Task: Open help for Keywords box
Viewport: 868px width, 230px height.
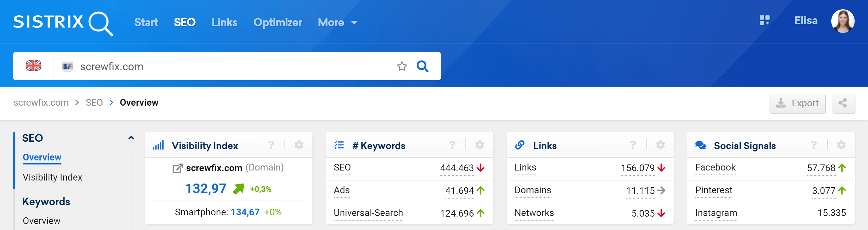Action: [452, 145]
